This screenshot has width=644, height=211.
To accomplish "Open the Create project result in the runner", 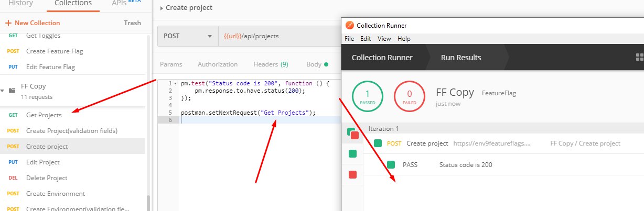I will click(427, 143).
